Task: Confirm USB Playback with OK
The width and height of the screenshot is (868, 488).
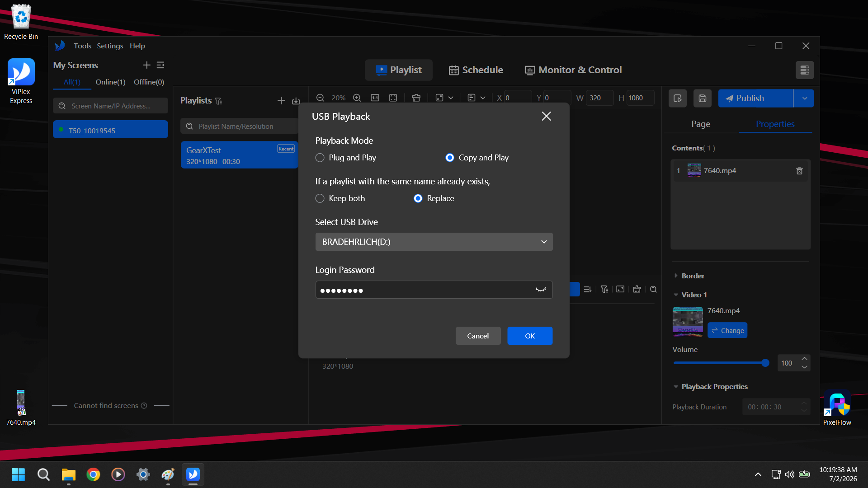Action: click(x=530, y=336)
